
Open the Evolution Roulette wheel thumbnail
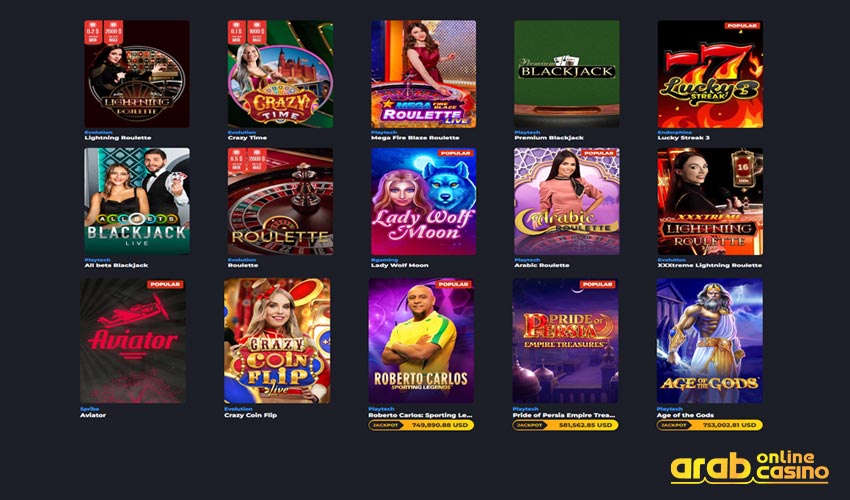[x=280, y=201]
